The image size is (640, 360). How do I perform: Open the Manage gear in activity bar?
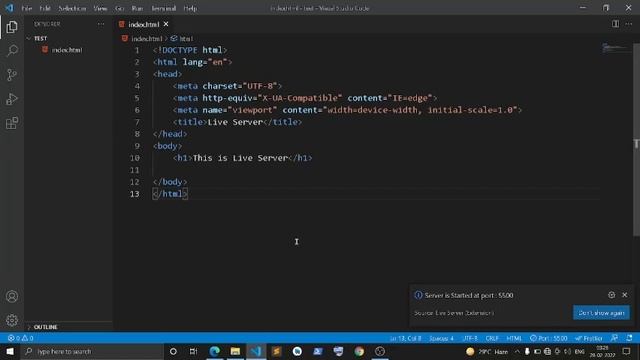point(12,320)
